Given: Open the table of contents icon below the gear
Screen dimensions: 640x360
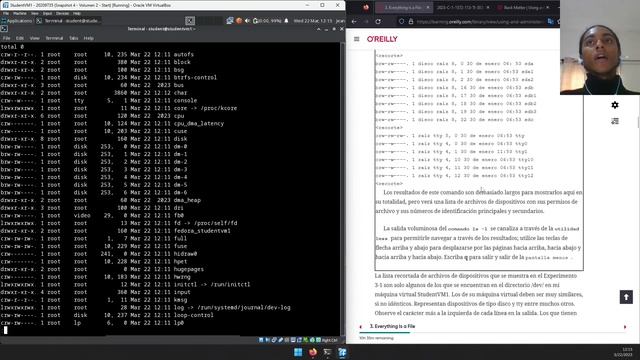Looking at the screenshot, I should [x=615, y=121].
